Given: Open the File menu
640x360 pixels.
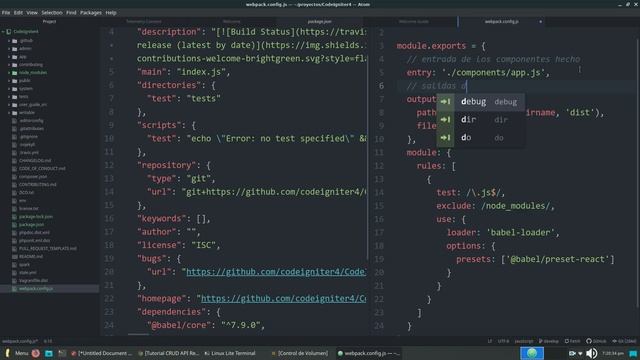Looking at the screenshot, I should tap(6, 13).
